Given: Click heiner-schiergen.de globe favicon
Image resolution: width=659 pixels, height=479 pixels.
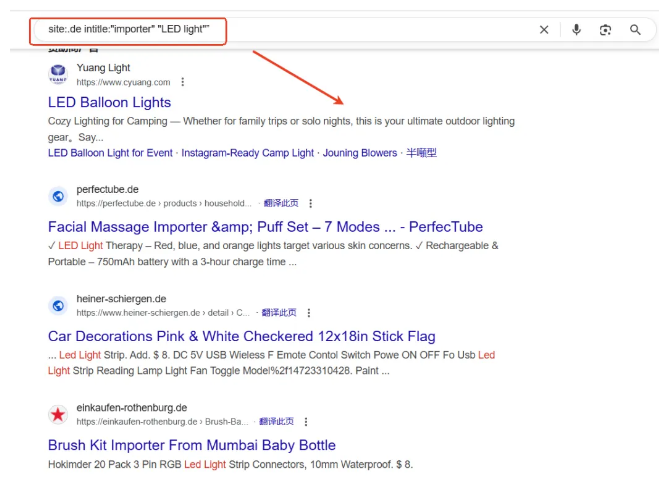Looking at the screenshot, I should [57, 305].
